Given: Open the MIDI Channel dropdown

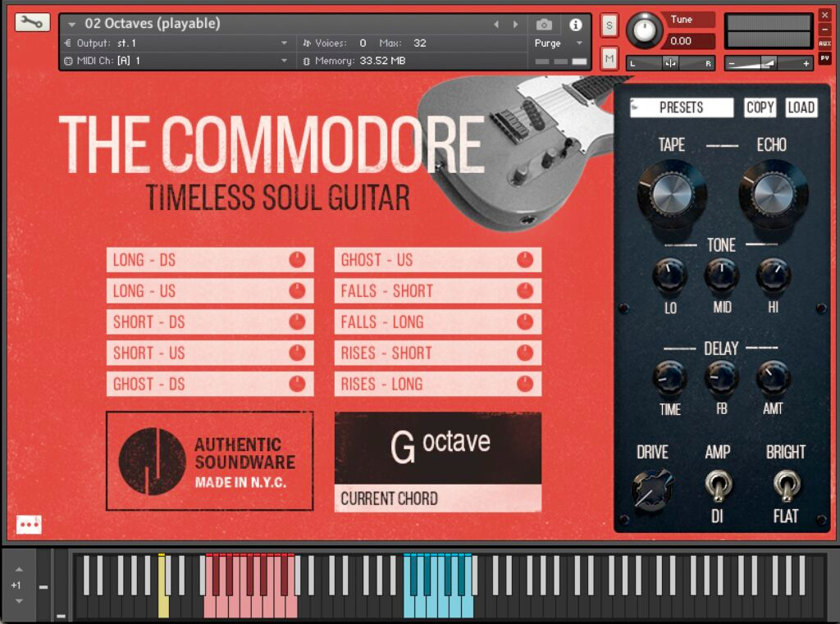Looking at the screenshot, I should (285, 61).
